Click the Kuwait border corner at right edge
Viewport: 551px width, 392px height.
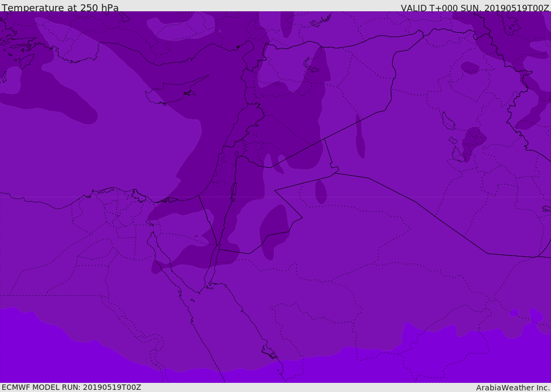click(x=538, y=256)
